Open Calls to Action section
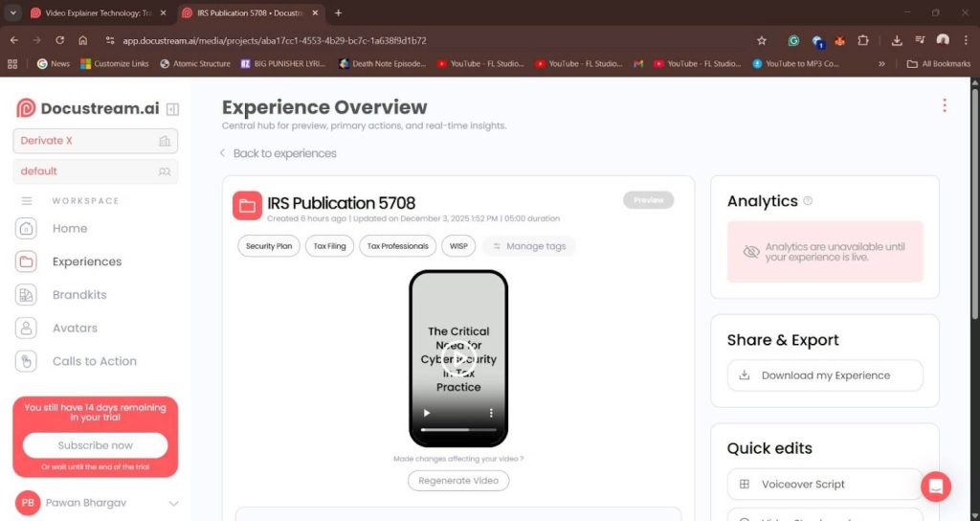Viewport: 980px width, 521px height. [x=95, y=361]
